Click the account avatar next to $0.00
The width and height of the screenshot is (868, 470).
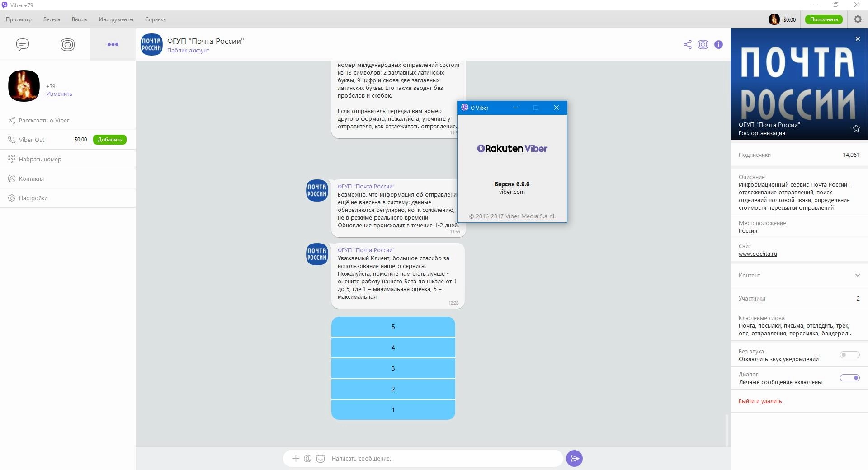point(774,19)
